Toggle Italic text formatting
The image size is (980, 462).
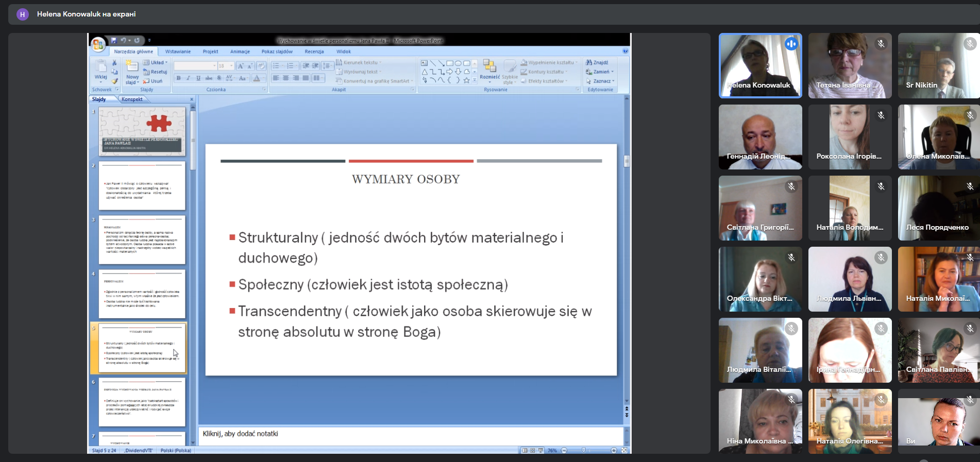click(188, 78)
